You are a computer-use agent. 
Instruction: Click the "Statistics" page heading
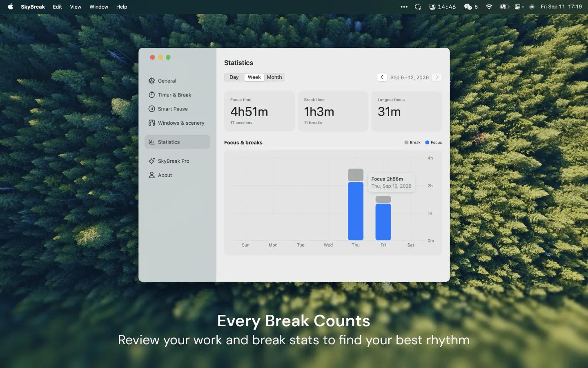[238, 63]
